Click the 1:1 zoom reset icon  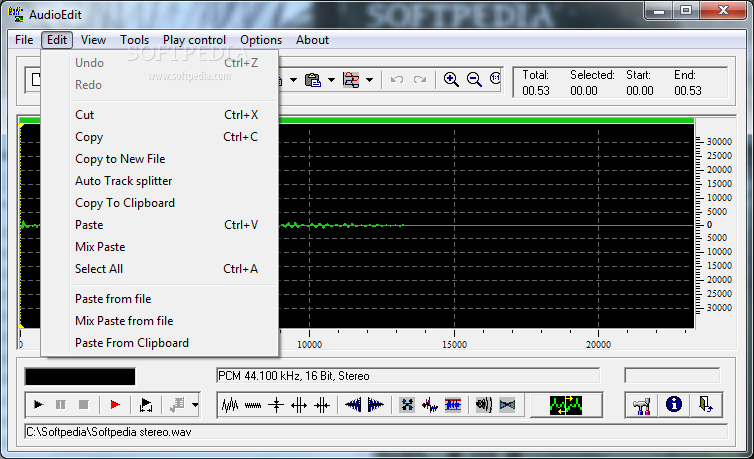coord(495,78)
